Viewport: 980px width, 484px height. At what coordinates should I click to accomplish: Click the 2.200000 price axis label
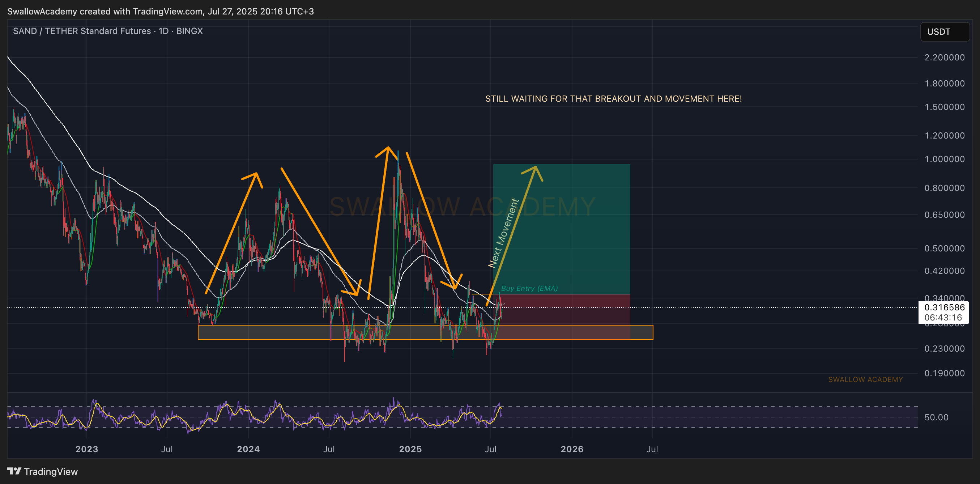click(945, 58)
